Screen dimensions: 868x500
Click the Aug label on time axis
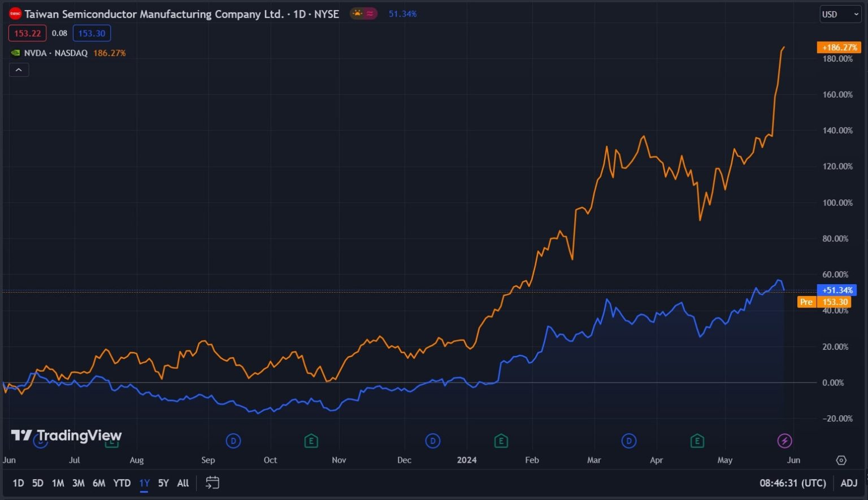pyautogui.click(x=137, y=460)
